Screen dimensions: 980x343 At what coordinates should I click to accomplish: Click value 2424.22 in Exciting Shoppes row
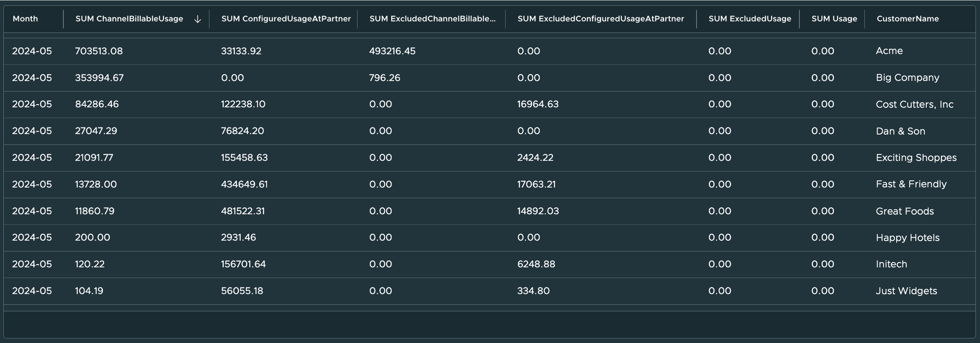tap(535, 158)
